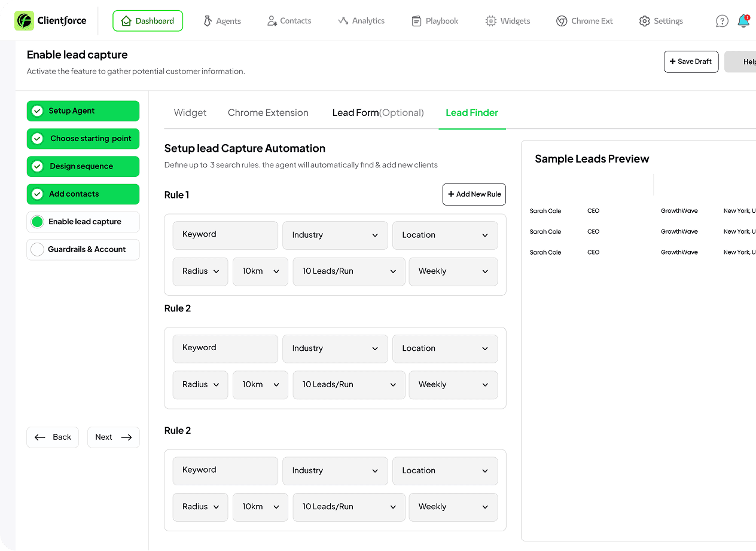This screenshot has height=551, width=756.
Task: Switch to the Chrome Extension tab
Action: coord(268,112)
